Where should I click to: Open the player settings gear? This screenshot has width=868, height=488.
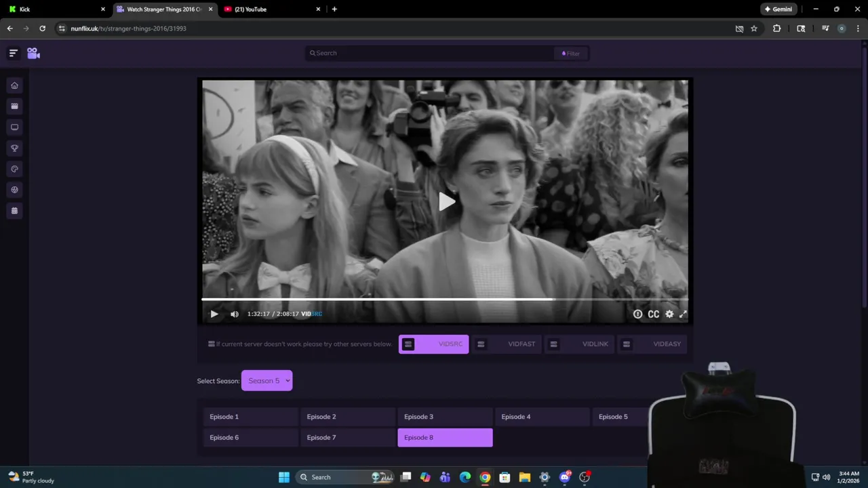pos(669,314)
